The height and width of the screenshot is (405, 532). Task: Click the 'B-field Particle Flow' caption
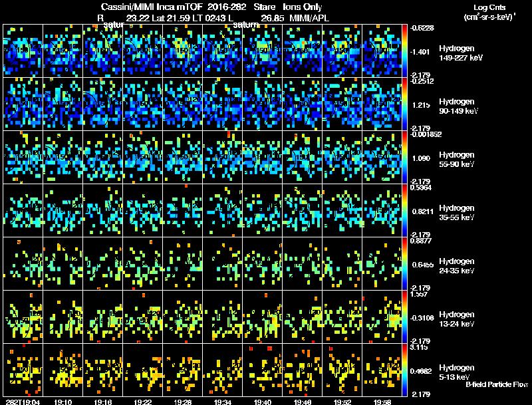coord(497,384)
